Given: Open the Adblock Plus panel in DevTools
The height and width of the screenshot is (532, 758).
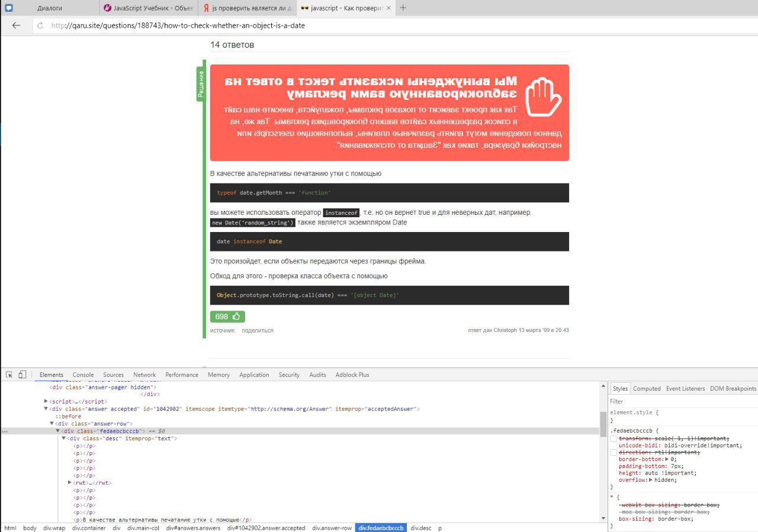Looking at the screenshot, I should click(352, 375).
